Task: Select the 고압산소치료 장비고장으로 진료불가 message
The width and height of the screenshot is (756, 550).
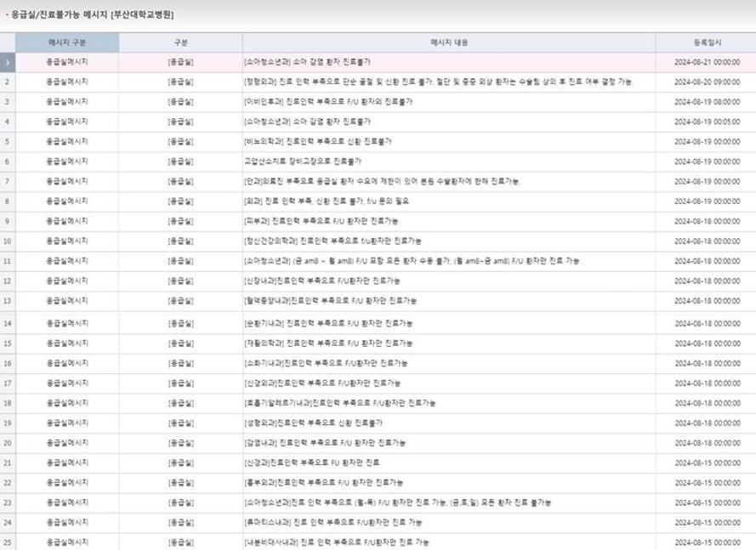Action: [x=302, y=162]
